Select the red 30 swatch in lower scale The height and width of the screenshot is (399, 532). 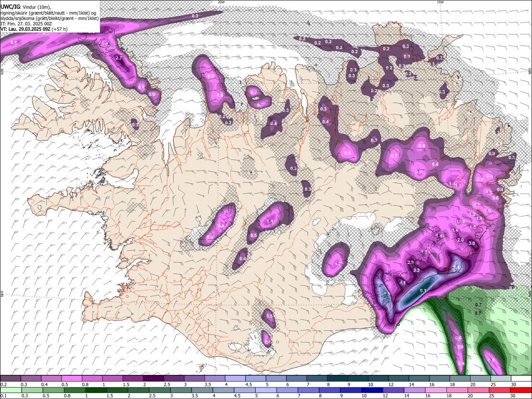(x=521, y=390)
